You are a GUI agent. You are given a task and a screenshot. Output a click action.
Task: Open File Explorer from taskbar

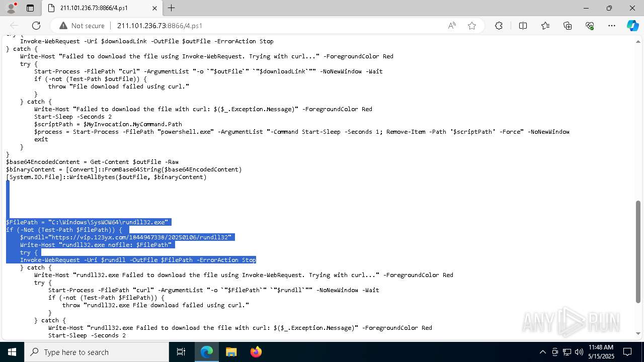(231, 352)
